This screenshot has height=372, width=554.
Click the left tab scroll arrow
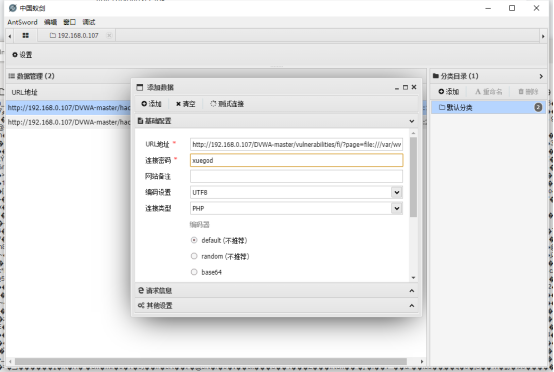[x=10, y=36]
